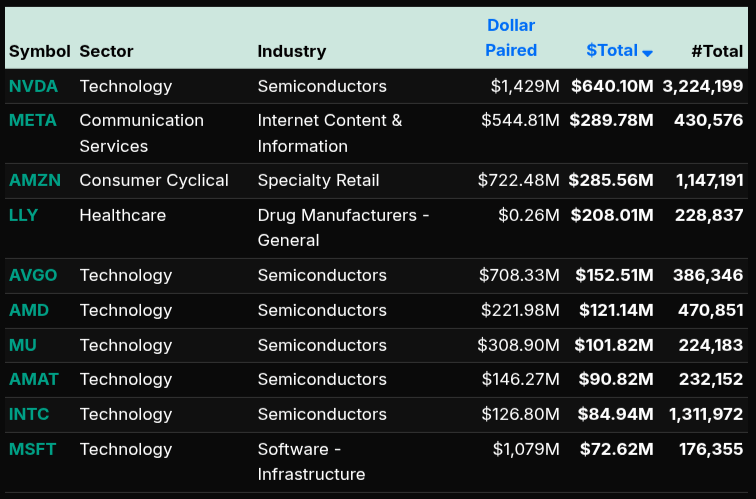This screenshot has width=756, height=499.
Task: Sort table by Dollar Paired column
Action: (x=511, y=38)
